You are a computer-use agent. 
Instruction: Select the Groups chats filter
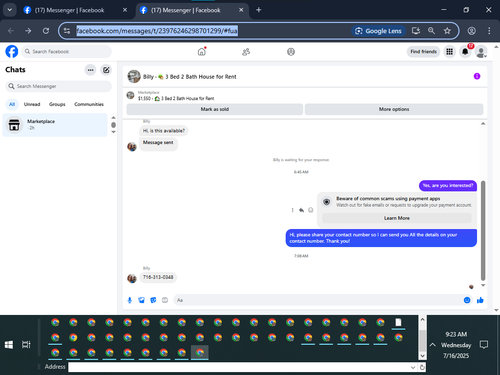[57, 104]
